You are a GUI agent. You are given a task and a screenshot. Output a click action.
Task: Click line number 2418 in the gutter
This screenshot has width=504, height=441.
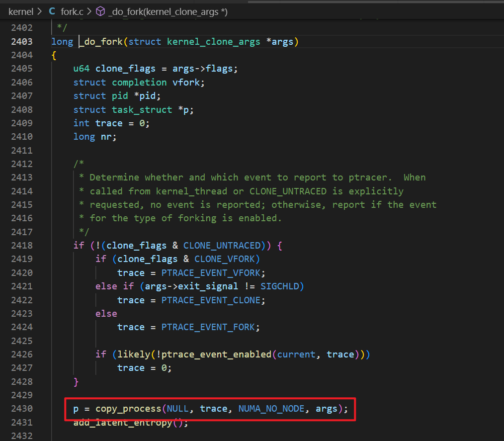(x=22, y=246)
